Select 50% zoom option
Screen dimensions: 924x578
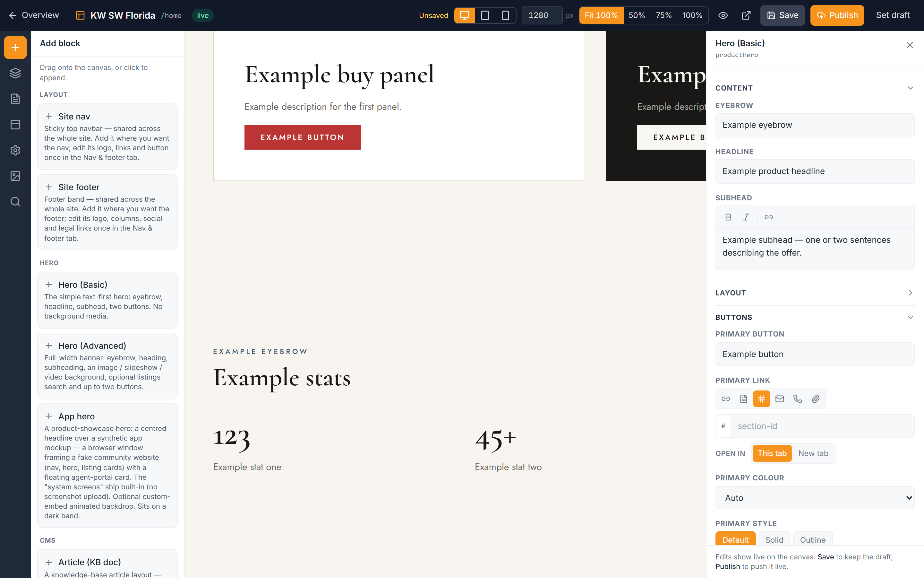pyautogui.click(x=637, y=15)
